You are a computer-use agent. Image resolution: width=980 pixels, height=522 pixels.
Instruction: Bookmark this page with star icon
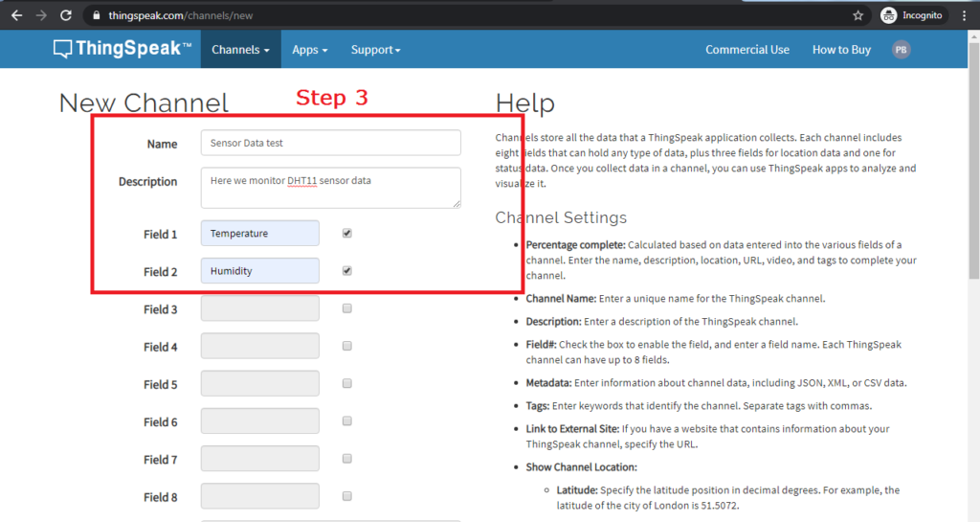pos(857,15)
